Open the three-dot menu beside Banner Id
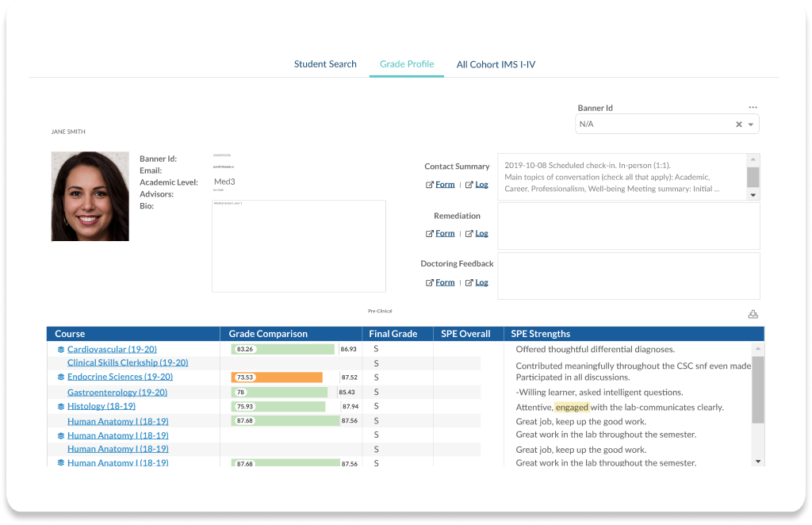The width and height of the screenshot is (812, 525). (x=753, y=108)
